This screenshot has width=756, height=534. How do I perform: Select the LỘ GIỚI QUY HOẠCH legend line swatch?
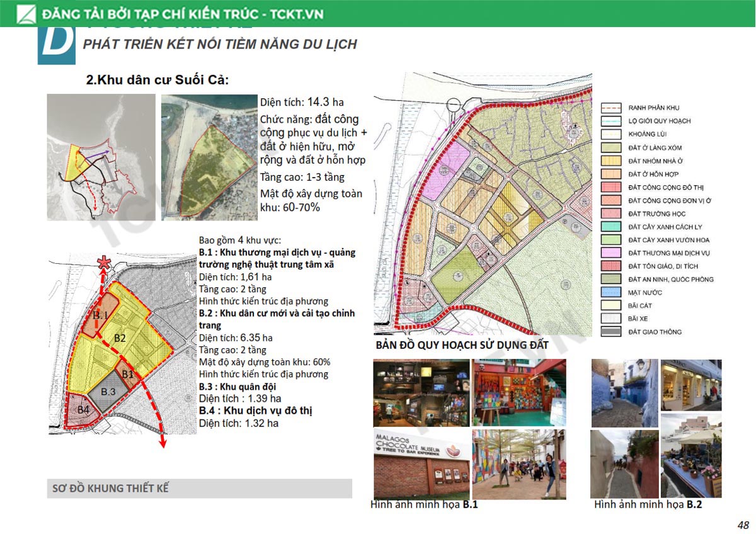611,121
